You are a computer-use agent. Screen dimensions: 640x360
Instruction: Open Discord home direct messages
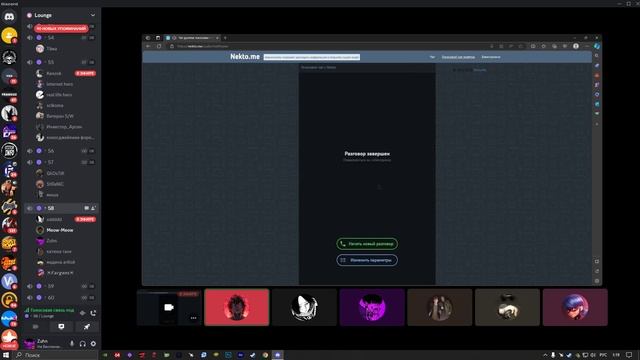click(x=9, y=17)
